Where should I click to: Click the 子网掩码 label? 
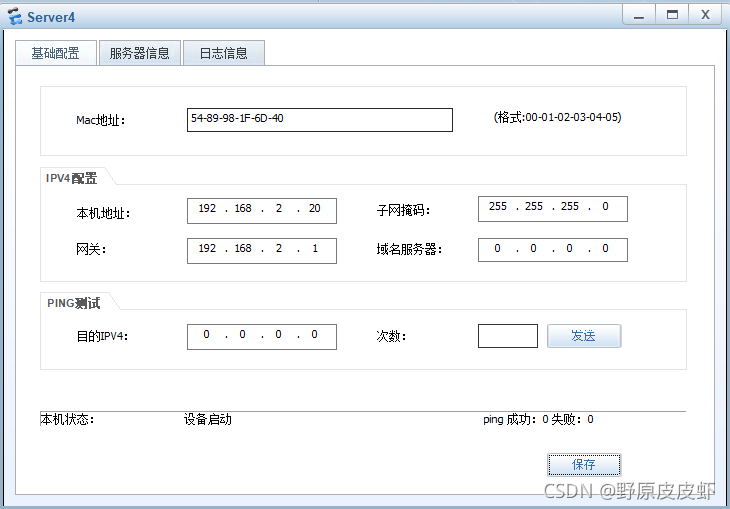pyautogui.click(x=403, y=210)
